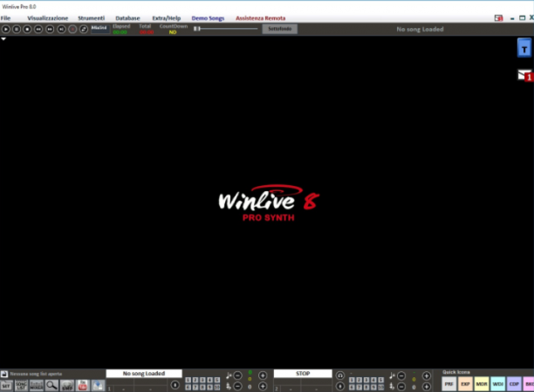Expand the small white triangle under transport bar
The image size is (534, 392).
[3, 39]
